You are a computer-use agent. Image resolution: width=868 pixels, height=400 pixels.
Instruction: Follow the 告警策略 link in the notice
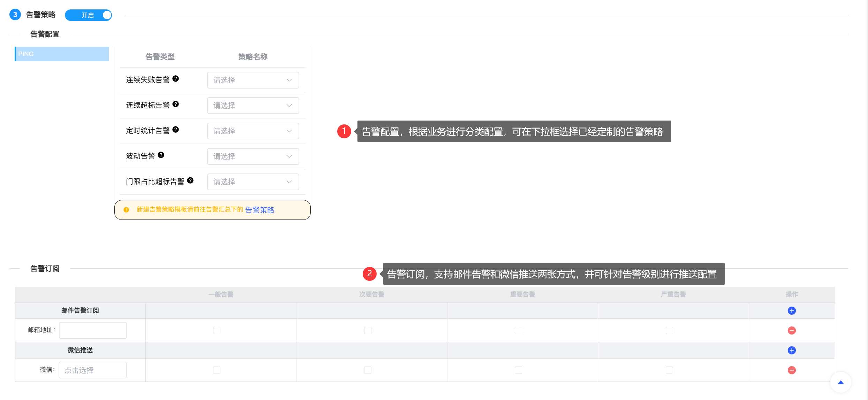tap(260, 210)
